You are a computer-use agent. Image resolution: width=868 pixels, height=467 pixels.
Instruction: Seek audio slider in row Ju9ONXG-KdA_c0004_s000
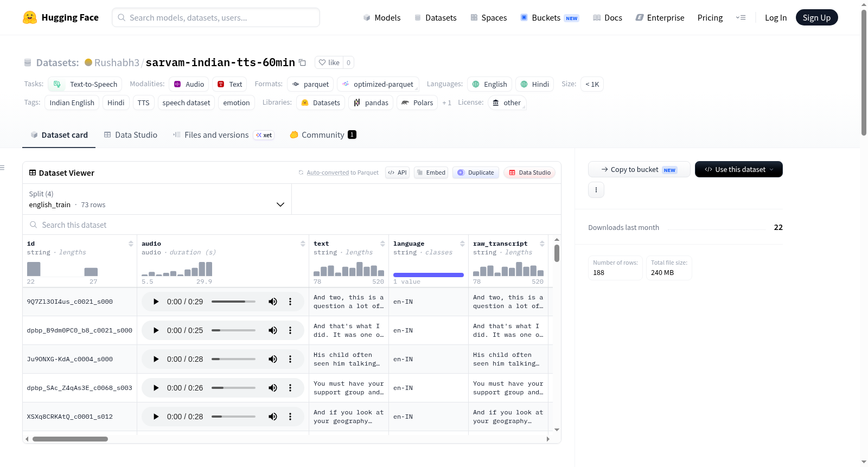(x=233, y=359)
